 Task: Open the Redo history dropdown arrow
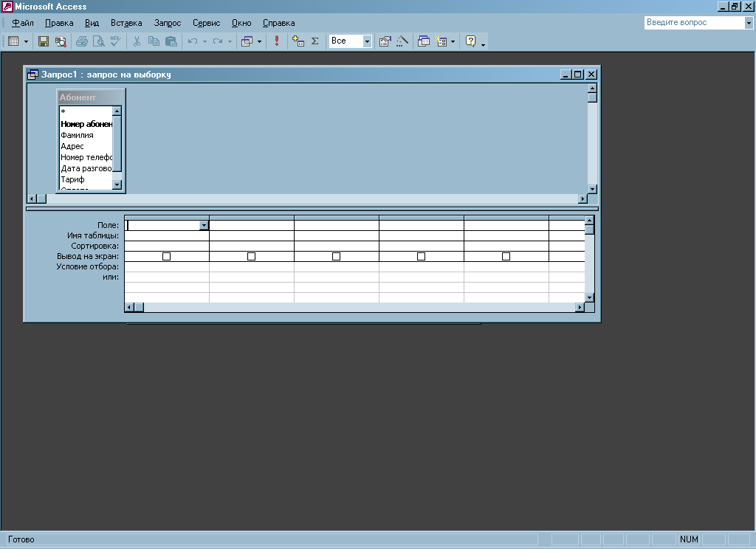click(230, 41)
